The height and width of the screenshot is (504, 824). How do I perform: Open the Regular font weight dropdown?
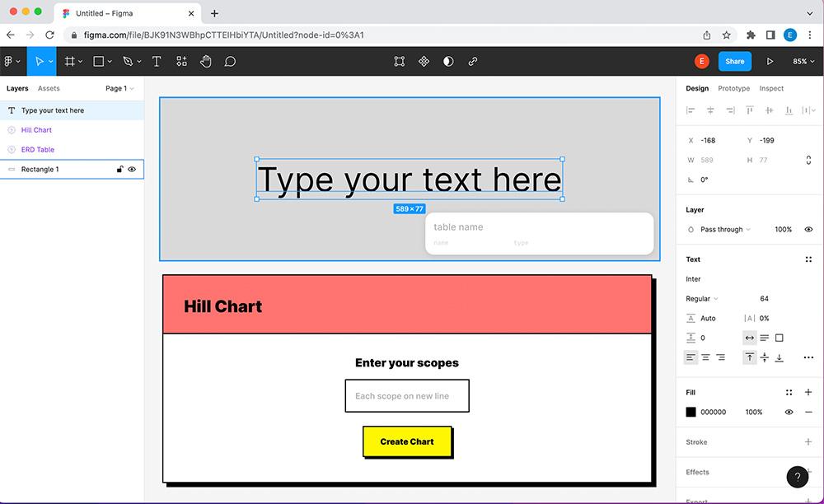pyautogui.click(x=701, y=298)
